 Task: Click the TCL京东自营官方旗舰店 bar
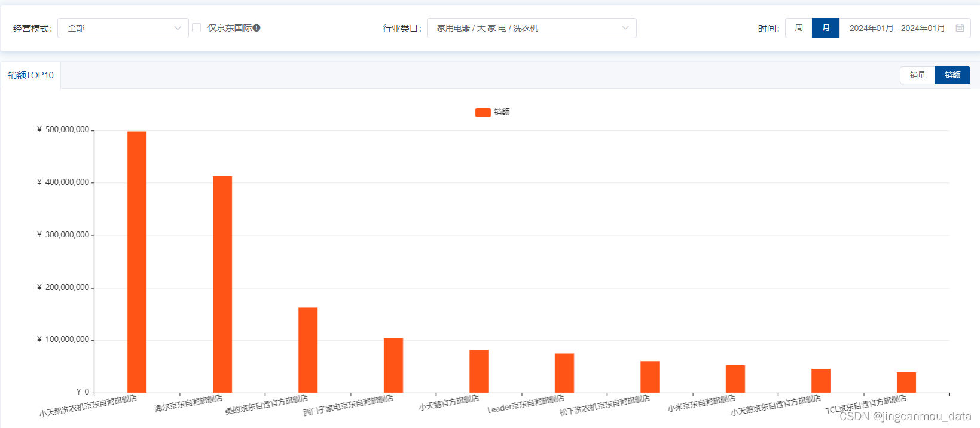[906, 383]
